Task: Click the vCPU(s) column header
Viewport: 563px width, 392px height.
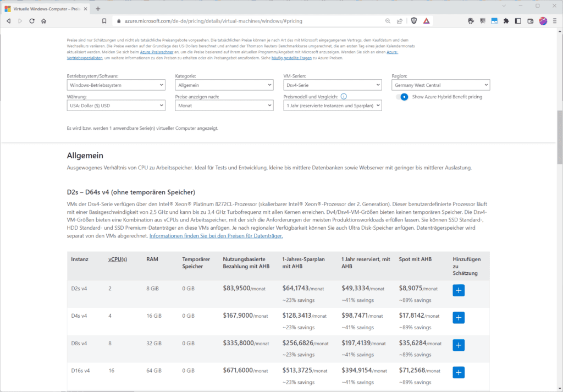Action: (x=118, y=259)
